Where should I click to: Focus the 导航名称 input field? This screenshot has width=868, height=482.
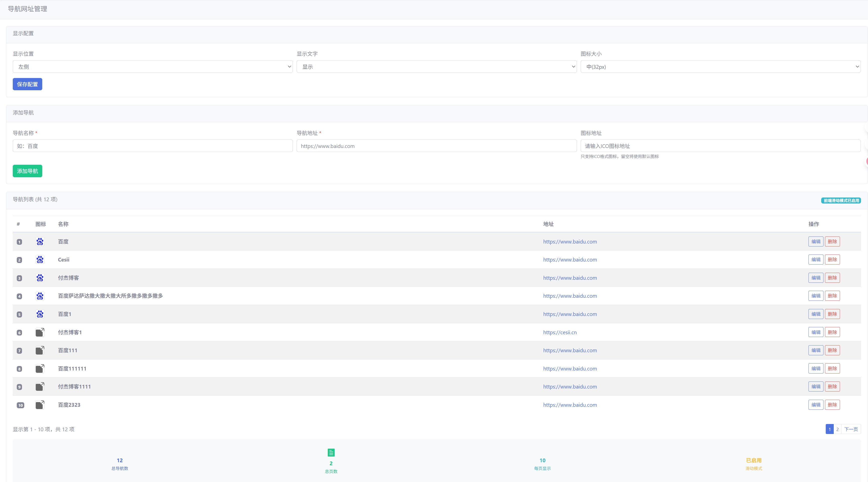click(152, 146)
